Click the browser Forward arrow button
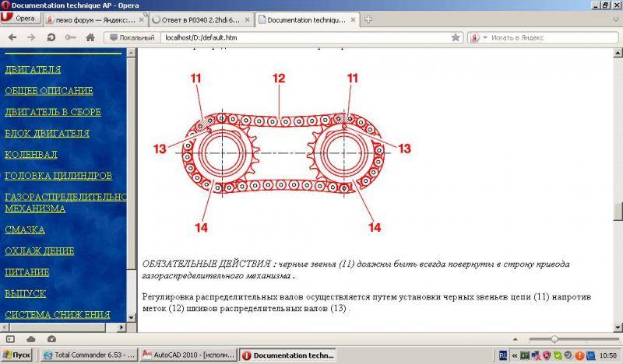Screen dimensions: 623x364 (x=32, y=37)
